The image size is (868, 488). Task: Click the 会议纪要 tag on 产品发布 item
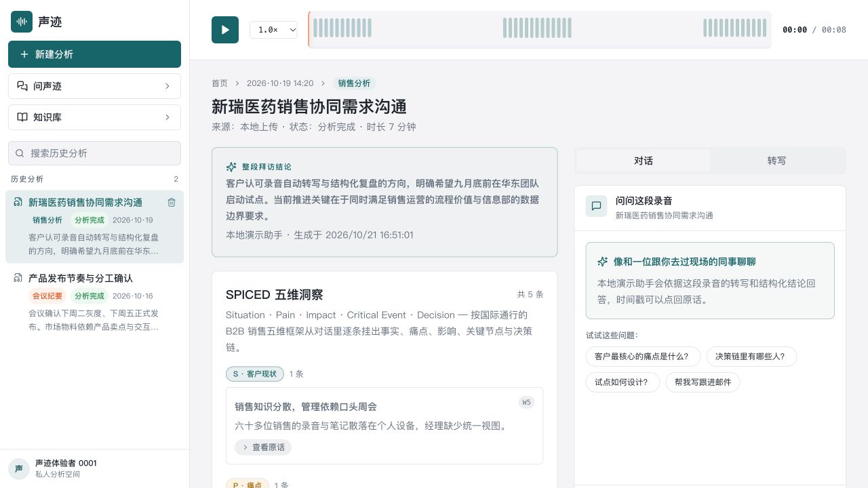(x=47, y=296)
